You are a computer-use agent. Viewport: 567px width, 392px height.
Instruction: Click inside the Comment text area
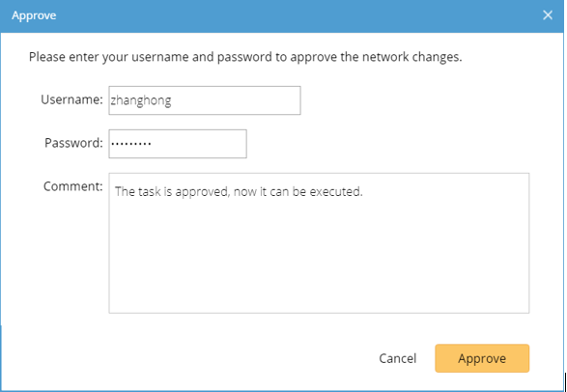319,242
